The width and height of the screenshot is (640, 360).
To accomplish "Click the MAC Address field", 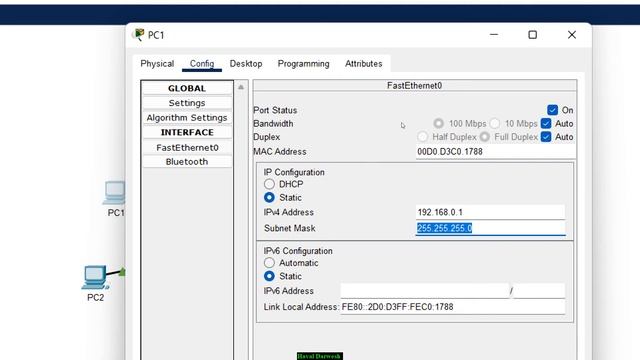I will [496, 151].
